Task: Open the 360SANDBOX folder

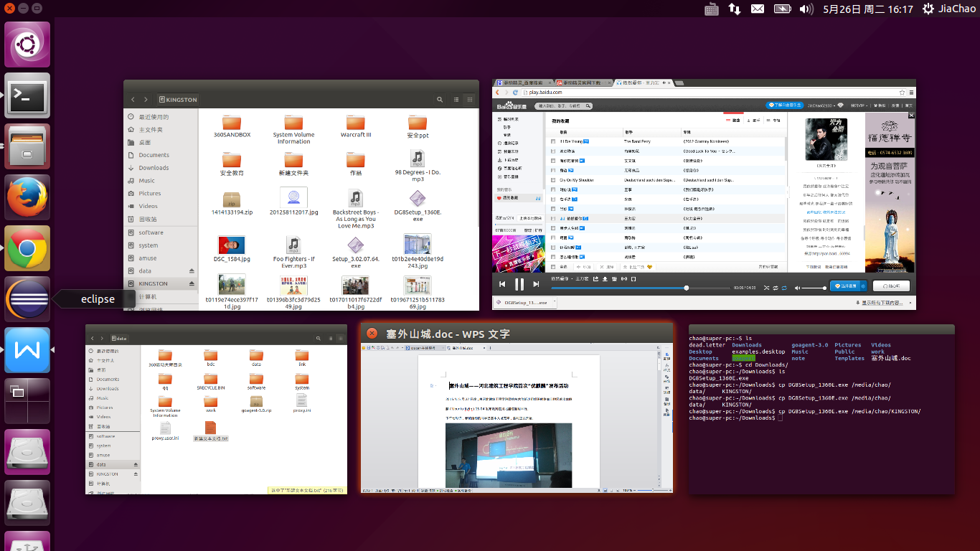Action: 232,126
